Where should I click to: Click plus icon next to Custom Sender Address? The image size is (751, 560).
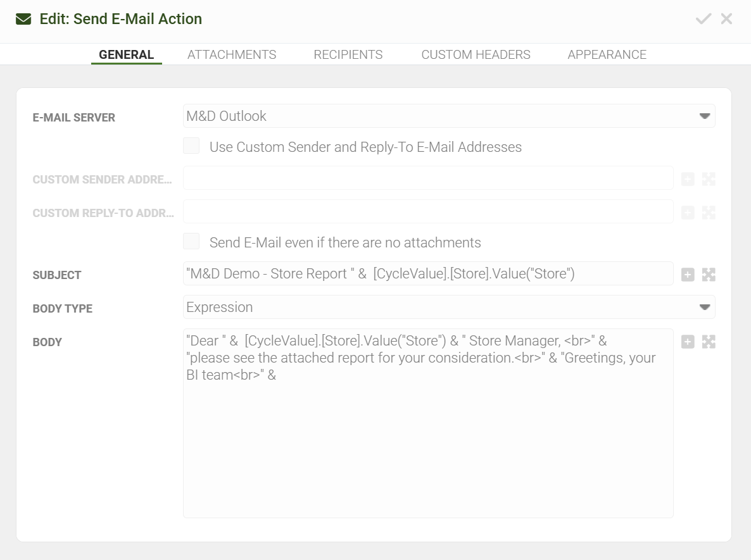click(688, 179)
